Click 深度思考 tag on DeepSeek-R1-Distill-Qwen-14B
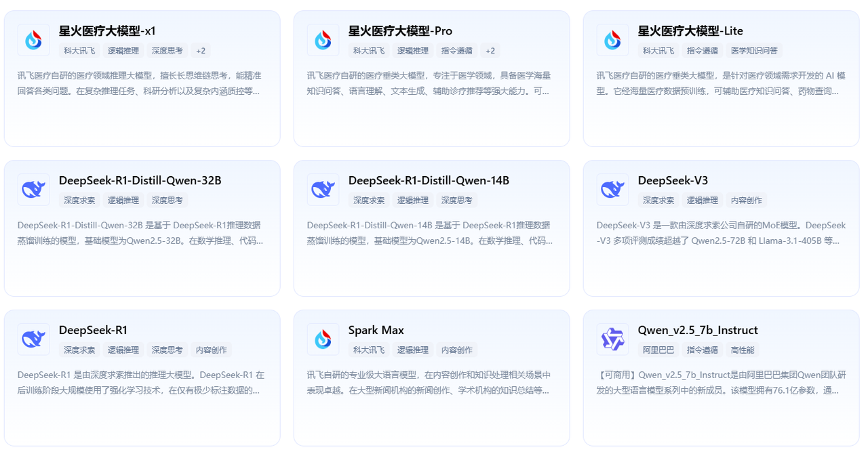Screen dimensions: 868x456 457,201
